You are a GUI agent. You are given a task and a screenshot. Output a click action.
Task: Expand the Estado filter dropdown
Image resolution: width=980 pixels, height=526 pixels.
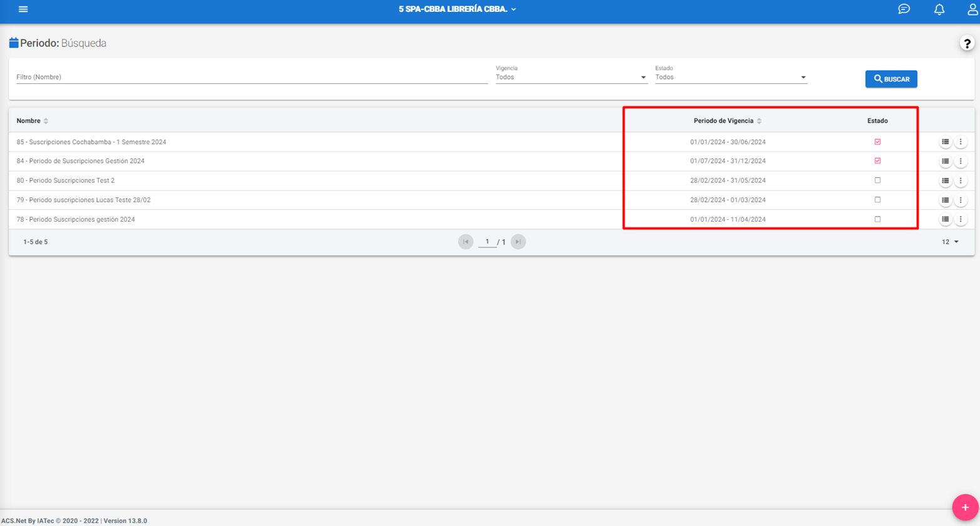731,77
